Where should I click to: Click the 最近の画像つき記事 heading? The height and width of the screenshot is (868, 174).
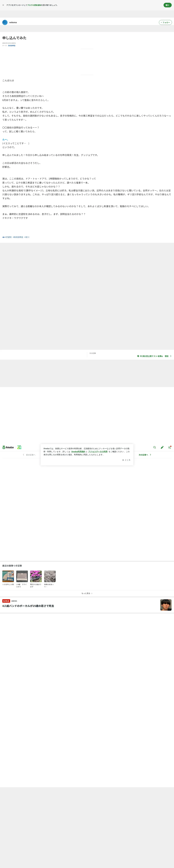pyautogui.click(x=12, y=566)
